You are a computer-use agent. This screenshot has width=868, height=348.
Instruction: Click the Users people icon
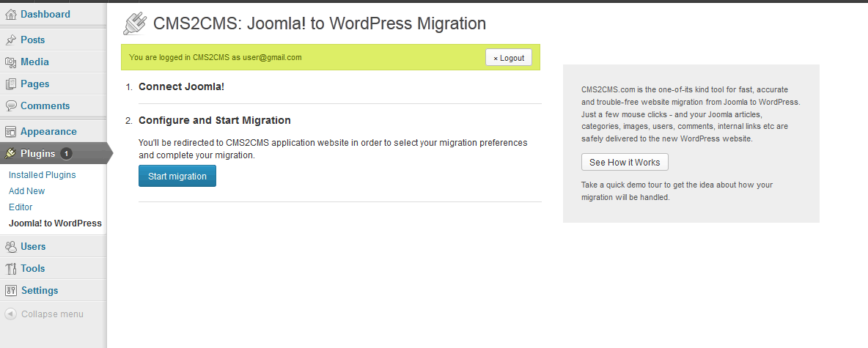tap(10, 247)
